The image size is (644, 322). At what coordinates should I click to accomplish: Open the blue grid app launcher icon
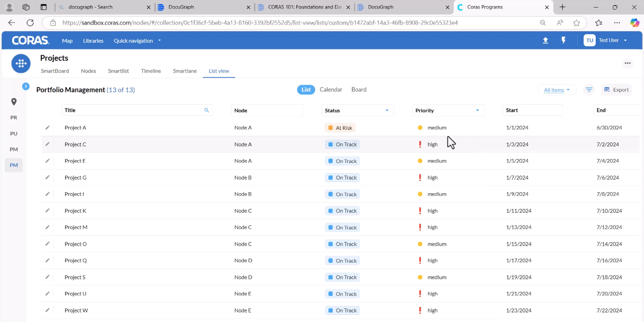click(21, 63)
